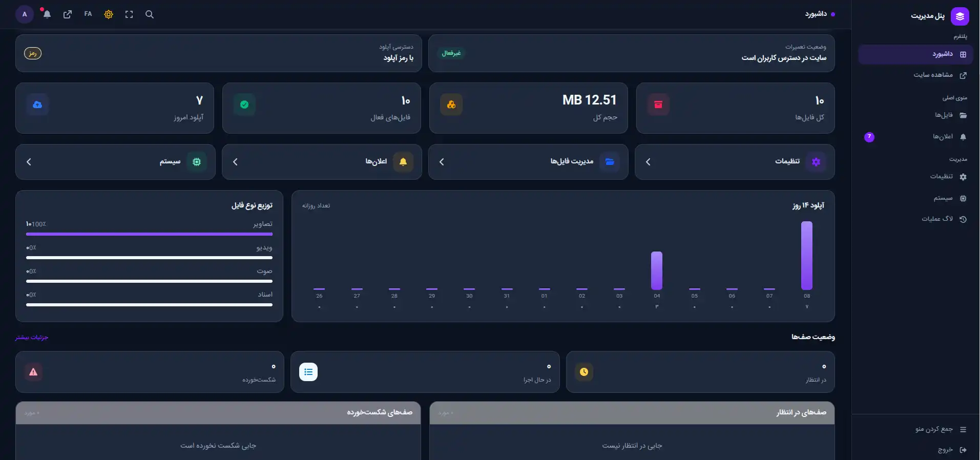Switch theme with the sun icon
980x460 pixels.
[x=109, y=14]
